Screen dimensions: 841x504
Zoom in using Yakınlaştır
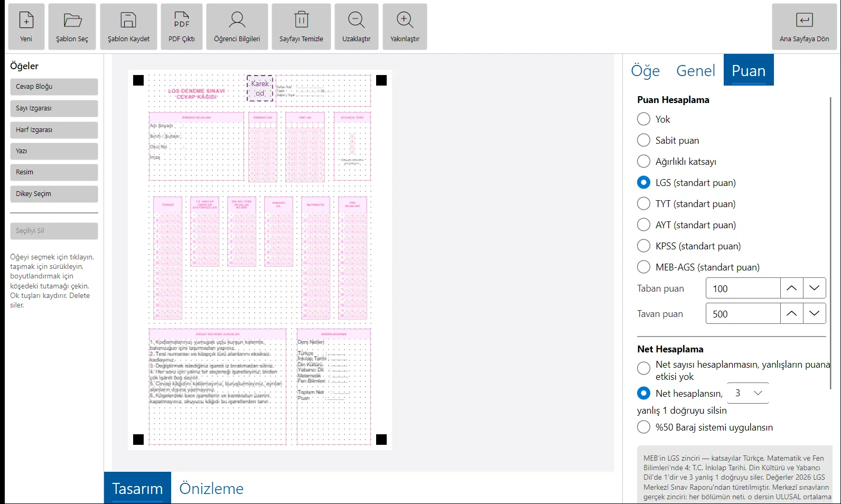coord(405,27)
